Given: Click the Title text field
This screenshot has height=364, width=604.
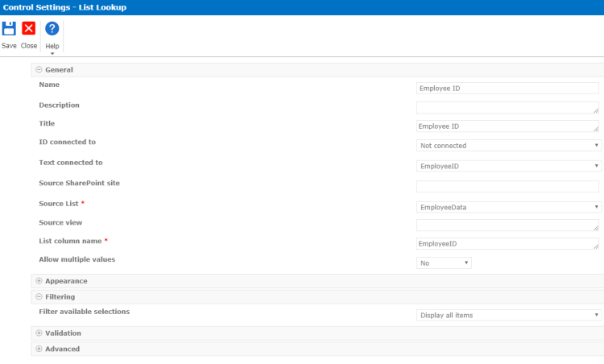Looking at the screenshot, I should (507, 126).
